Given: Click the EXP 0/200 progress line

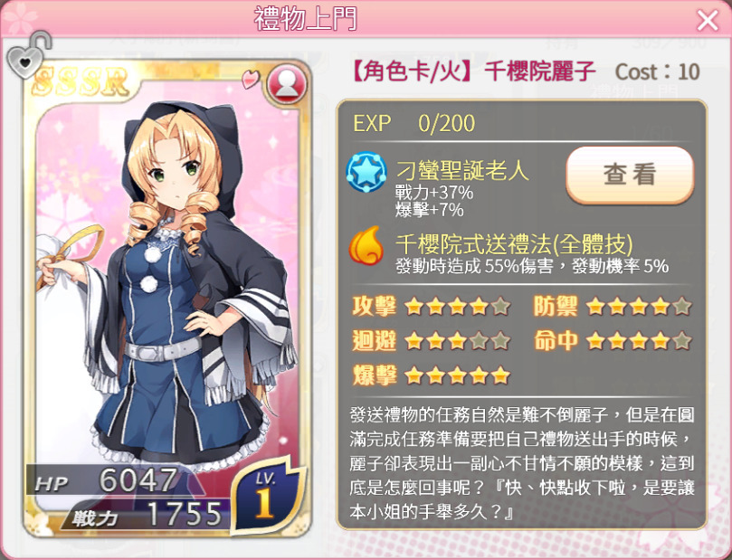Looking at the screenshot, I should click(414, 124).
